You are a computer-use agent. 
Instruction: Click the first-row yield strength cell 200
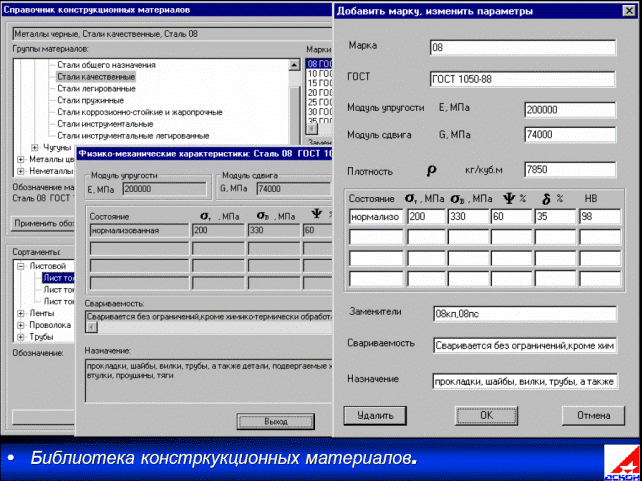(x=426, y=217)
